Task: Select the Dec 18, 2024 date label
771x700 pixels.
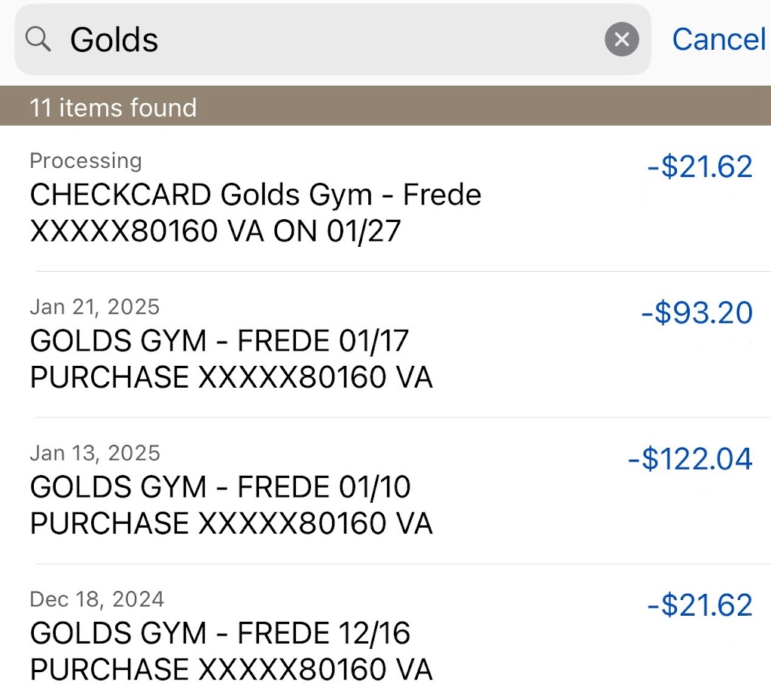Action: [96, 598]
